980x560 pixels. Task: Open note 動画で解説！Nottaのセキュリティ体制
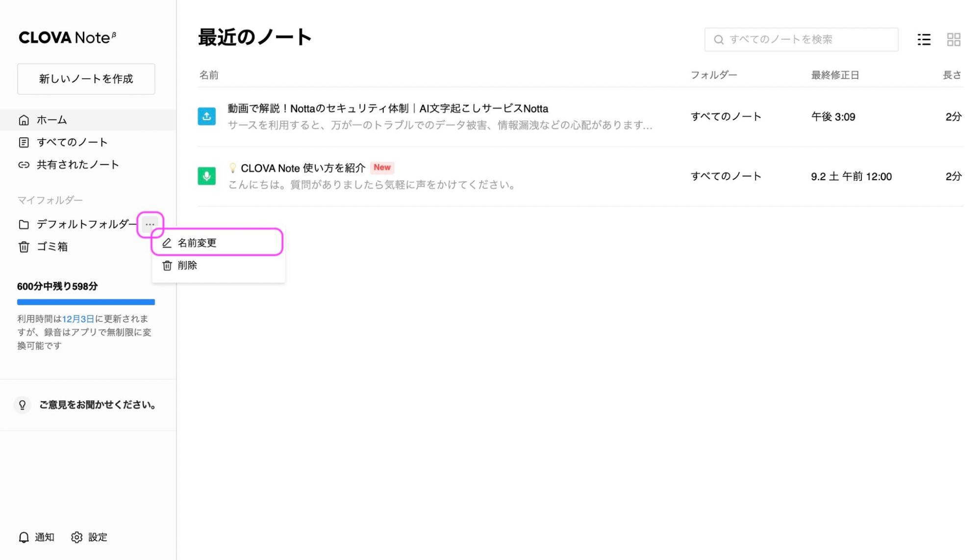pos(388,108)
